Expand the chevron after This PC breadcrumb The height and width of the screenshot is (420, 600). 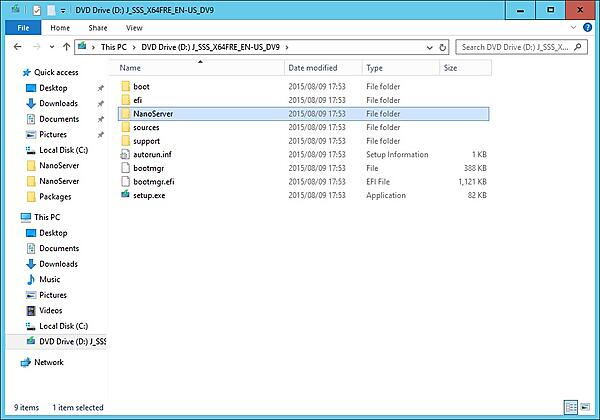click(x=134, y=47)
